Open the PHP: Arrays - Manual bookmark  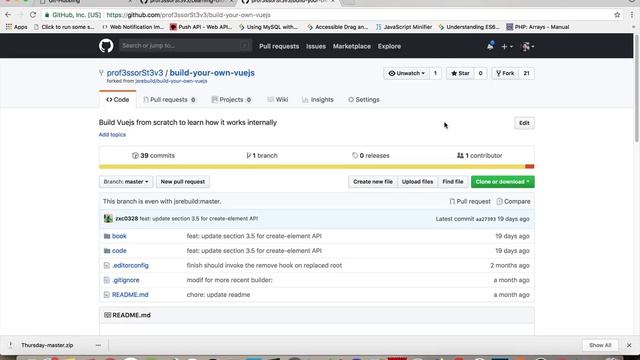click(538, 27)
